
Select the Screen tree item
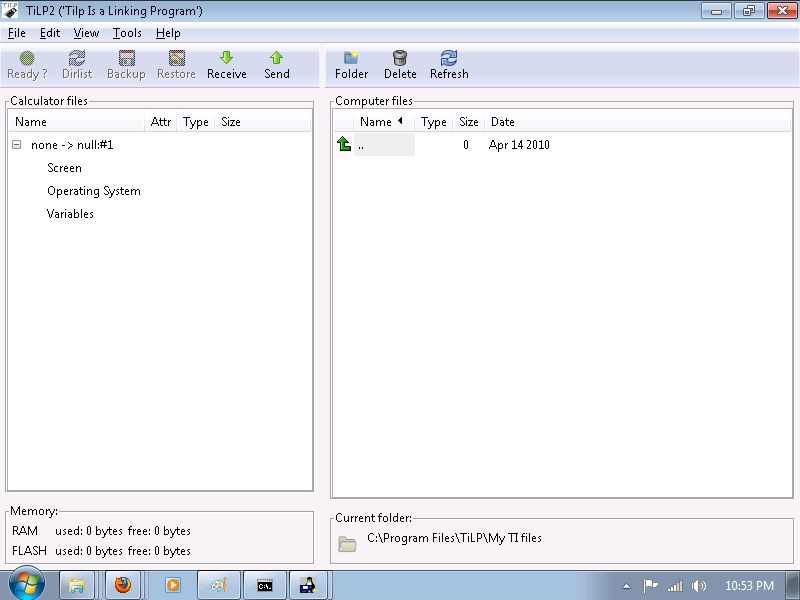(64, 168)
